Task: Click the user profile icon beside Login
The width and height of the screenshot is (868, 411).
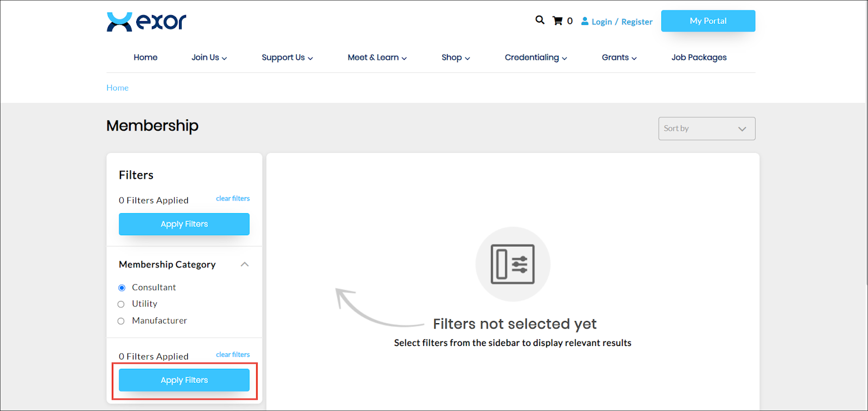Action: 585,21
